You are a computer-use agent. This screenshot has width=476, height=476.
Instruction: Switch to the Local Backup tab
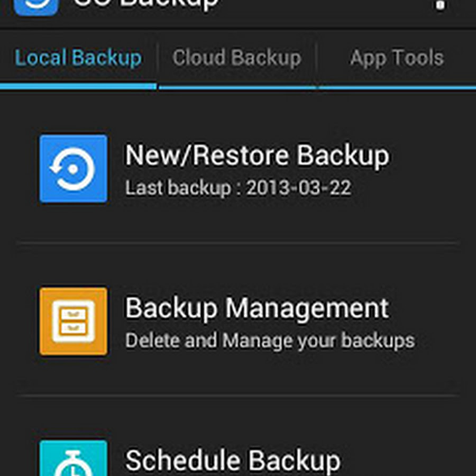coord(78,58)
